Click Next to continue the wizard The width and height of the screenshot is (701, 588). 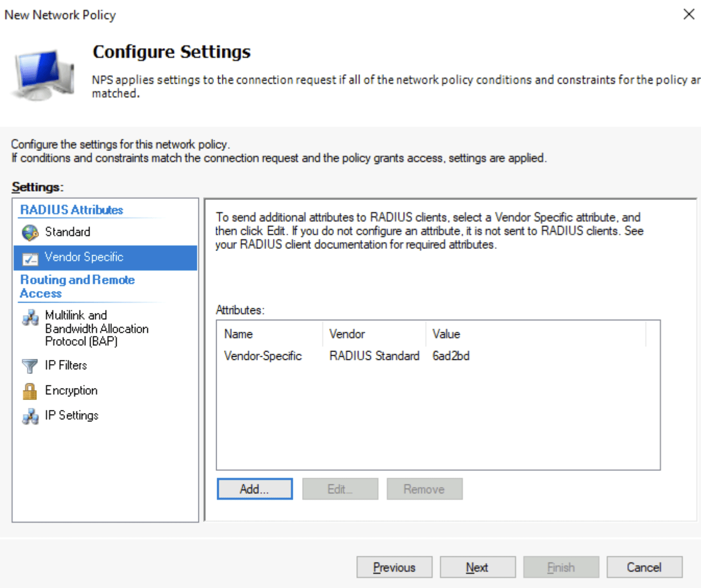click(x=477, y=567)
